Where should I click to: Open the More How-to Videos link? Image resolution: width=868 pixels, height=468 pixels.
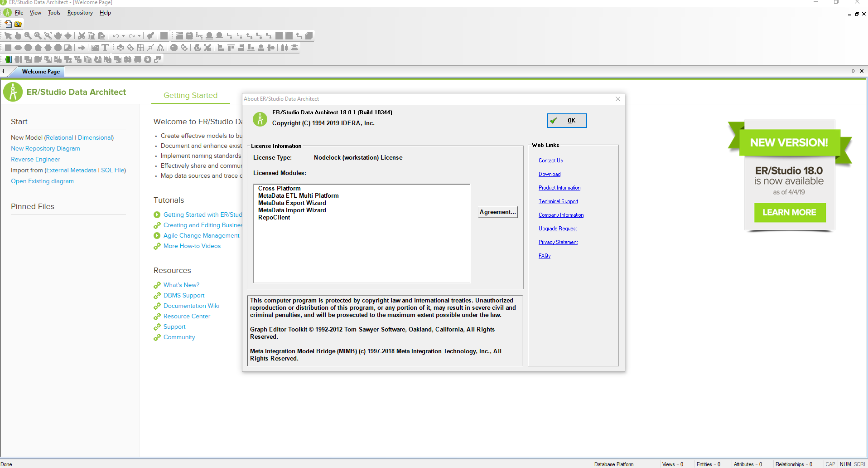tap(192, 246)
